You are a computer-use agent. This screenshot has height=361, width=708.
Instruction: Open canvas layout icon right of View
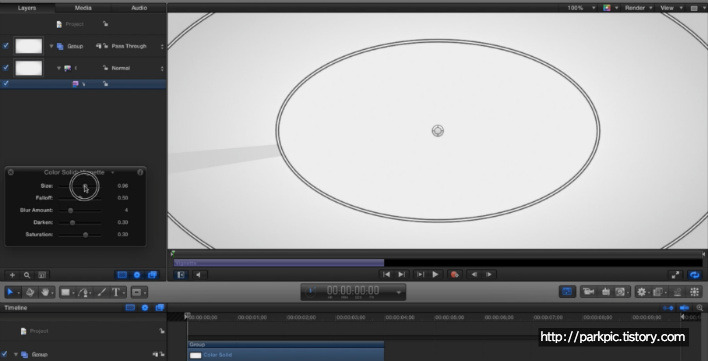click(695, 8)
